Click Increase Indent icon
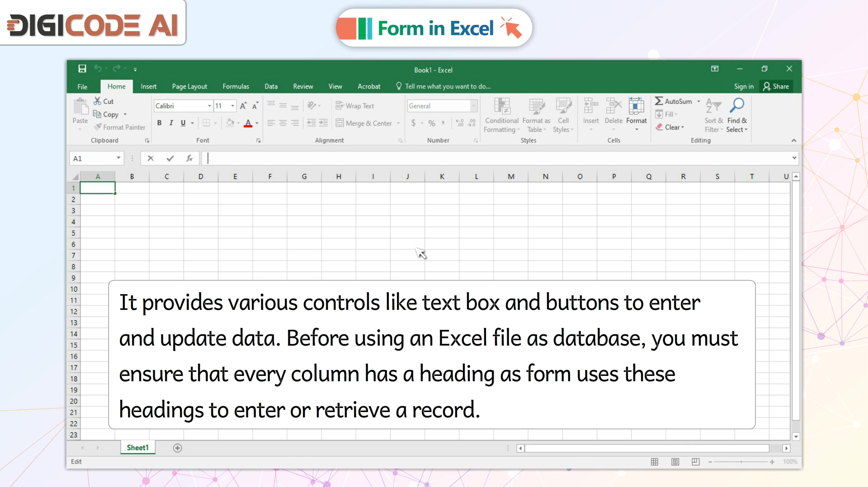Image resolution: width=868 pixels, height=487 pixels. tap(323, 123)
